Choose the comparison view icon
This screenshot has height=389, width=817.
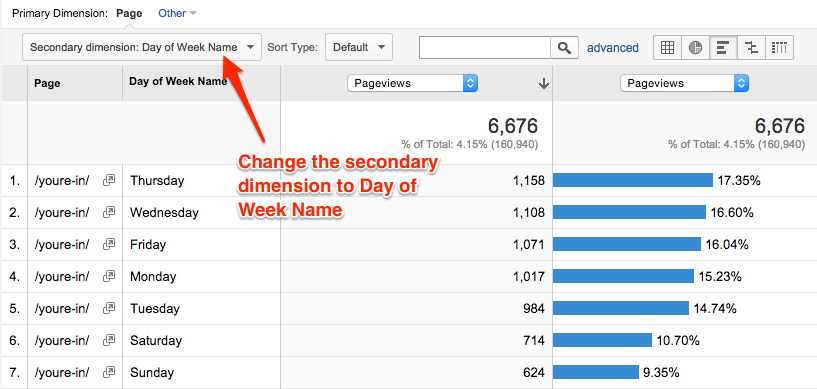point(751,47)
